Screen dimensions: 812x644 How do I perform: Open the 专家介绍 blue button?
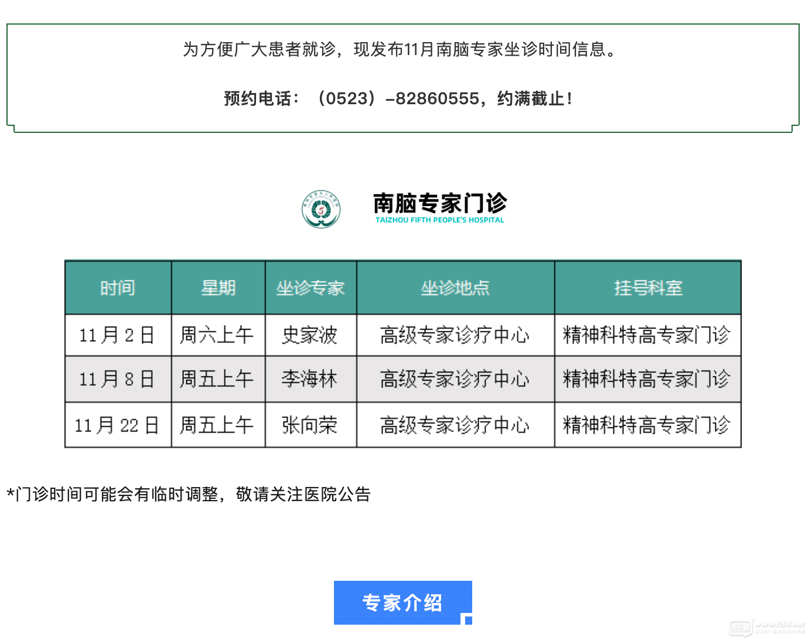402,602
